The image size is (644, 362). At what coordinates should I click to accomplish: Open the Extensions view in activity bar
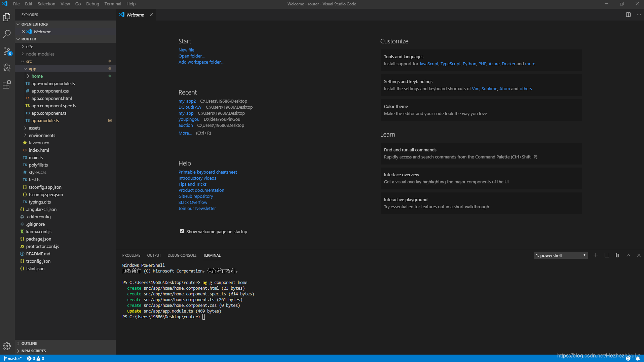pyautogui.click(x=7, y=84)
